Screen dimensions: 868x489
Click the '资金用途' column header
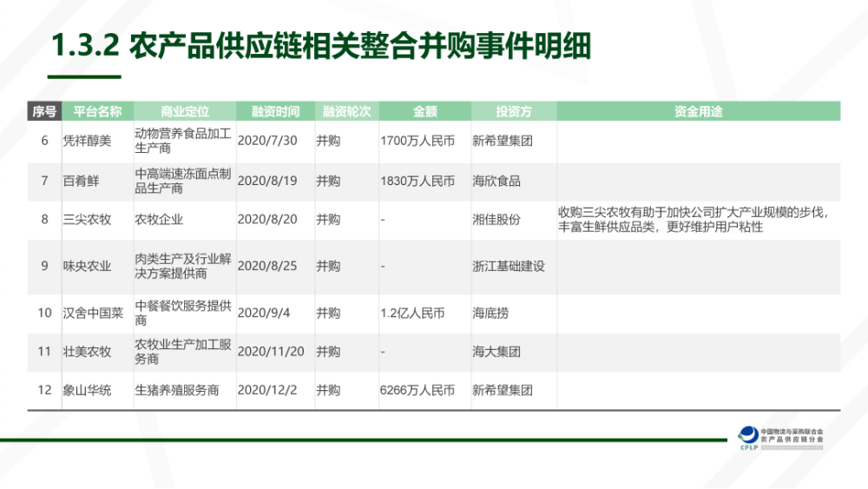pos(699,111)
